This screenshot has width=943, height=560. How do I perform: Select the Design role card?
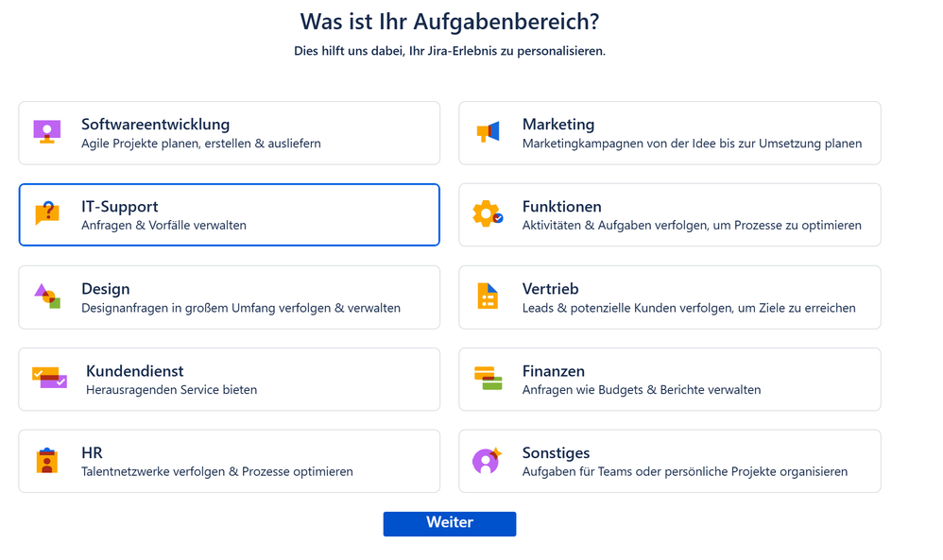click(x=229, y=297)
